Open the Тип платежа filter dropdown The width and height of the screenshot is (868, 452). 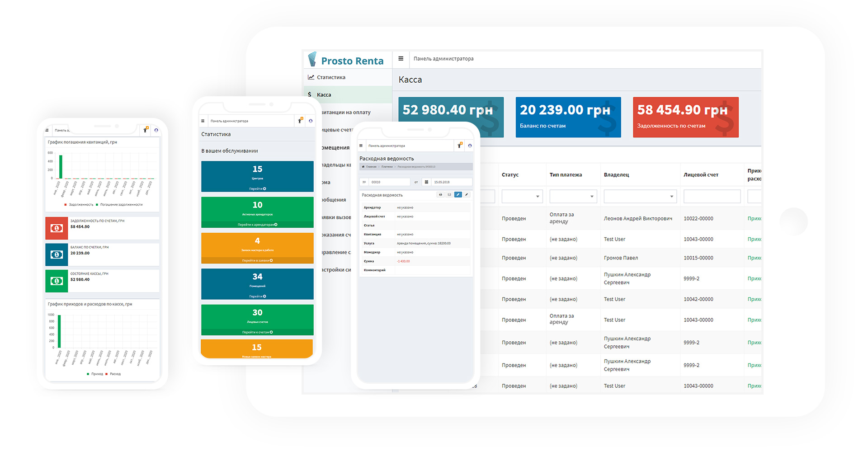point(573,196)
